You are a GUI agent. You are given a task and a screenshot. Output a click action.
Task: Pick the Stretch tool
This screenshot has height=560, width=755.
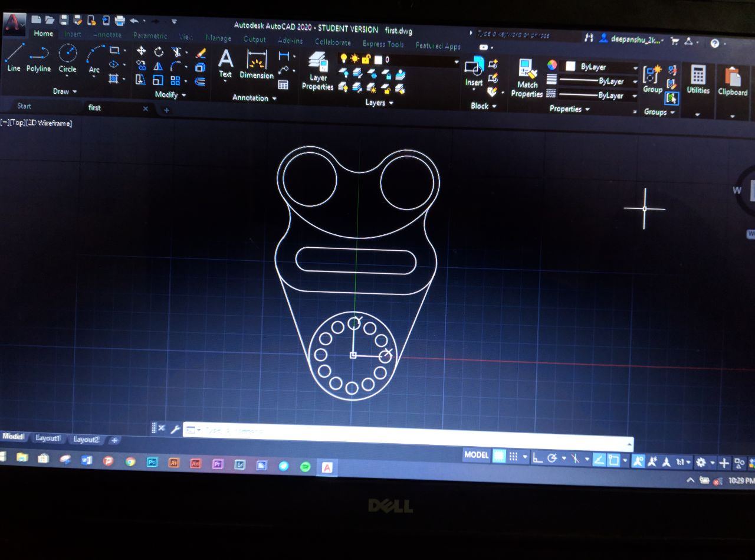click(140, 80)
